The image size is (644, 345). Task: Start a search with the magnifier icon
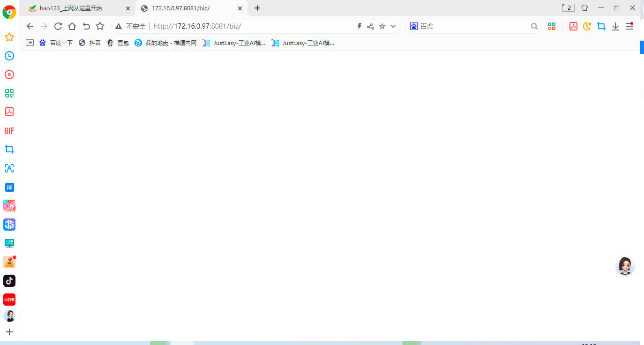tap(534, 26)
